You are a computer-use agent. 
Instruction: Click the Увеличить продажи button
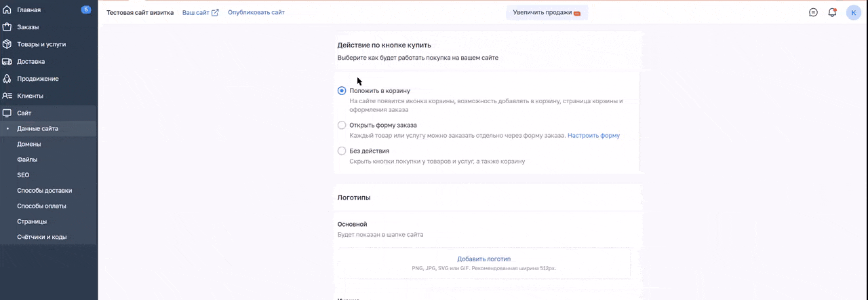(547, 12)
